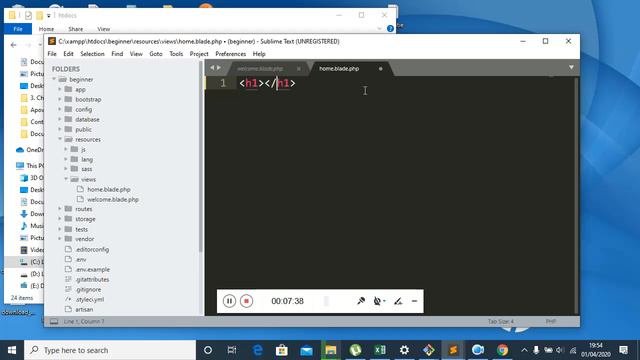Expand the routes folder
The width and height of the screenshot is (640, 360).
click(60, 209)
